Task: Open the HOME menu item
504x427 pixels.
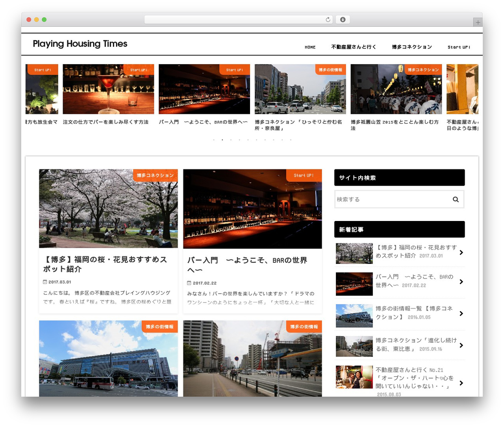Action: coord(310,47)
